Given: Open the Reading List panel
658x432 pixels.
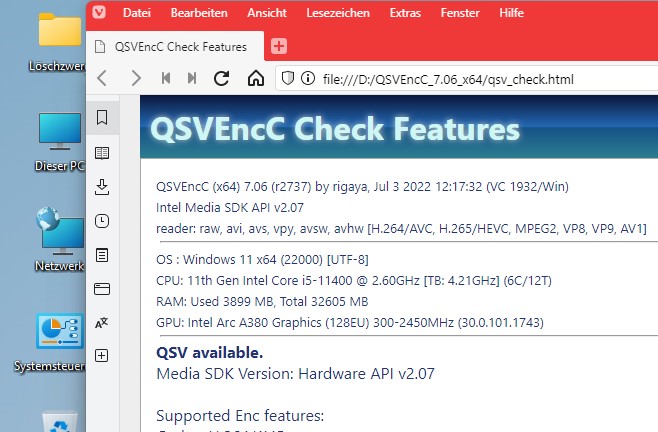Looking at the screenshot, I should pos(102,153).
